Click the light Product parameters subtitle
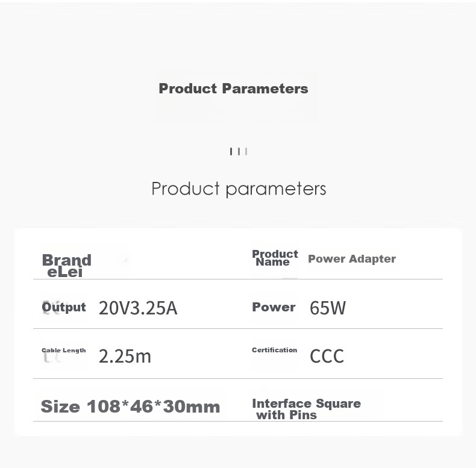Image resolution: width=476 pixels, height=468 pixels. click(x=239, y=189)
